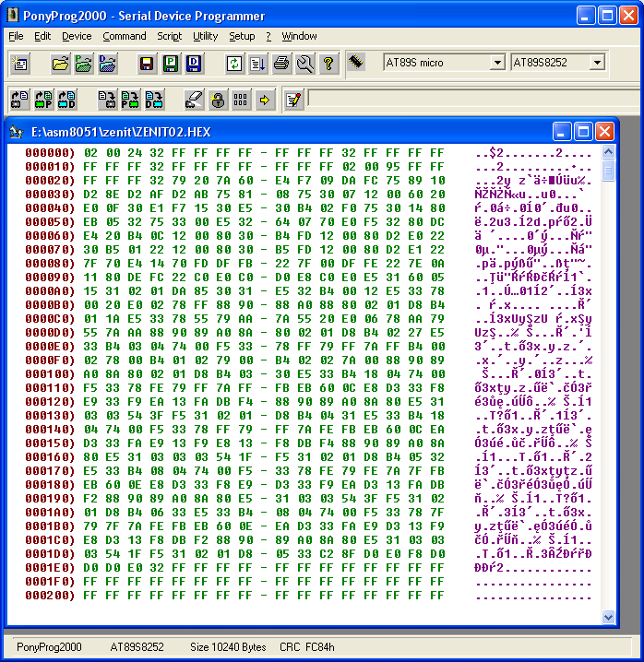
Task: Click status bar 'AT89S8252' device label
Action: [x=137, y=647]
